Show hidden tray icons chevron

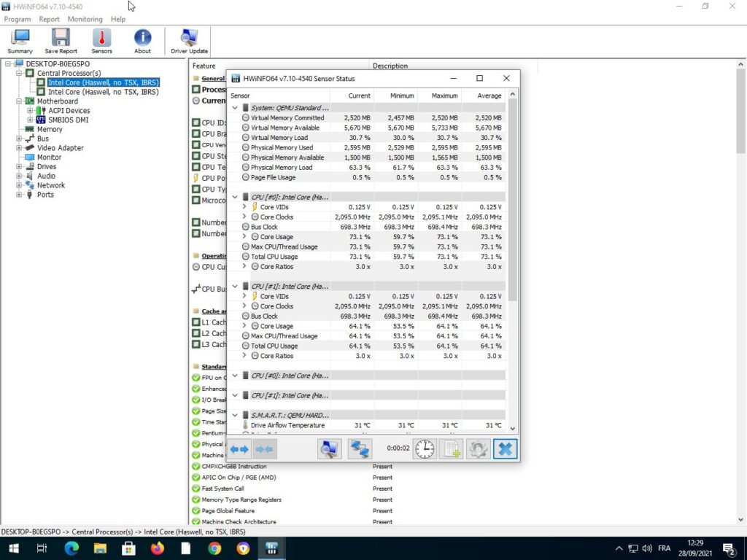coord(619,548)
